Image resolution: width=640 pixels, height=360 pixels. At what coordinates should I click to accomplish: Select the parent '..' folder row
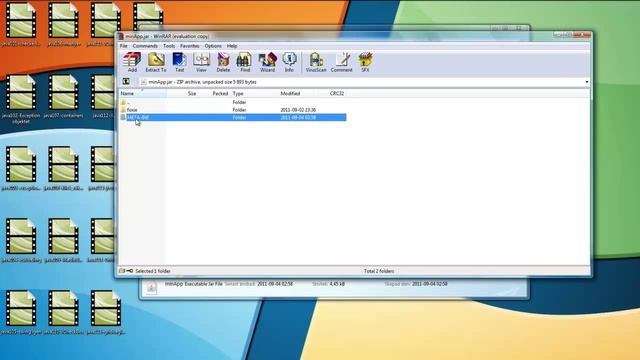pos(233,102)
